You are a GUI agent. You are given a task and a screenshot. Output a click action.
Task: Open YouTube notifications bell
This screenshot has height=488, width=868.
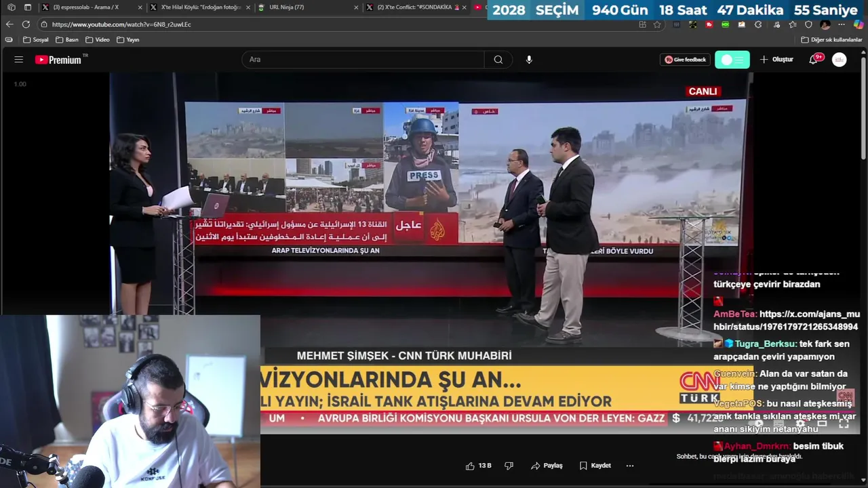pyautogui.click(x=814, y=60)
